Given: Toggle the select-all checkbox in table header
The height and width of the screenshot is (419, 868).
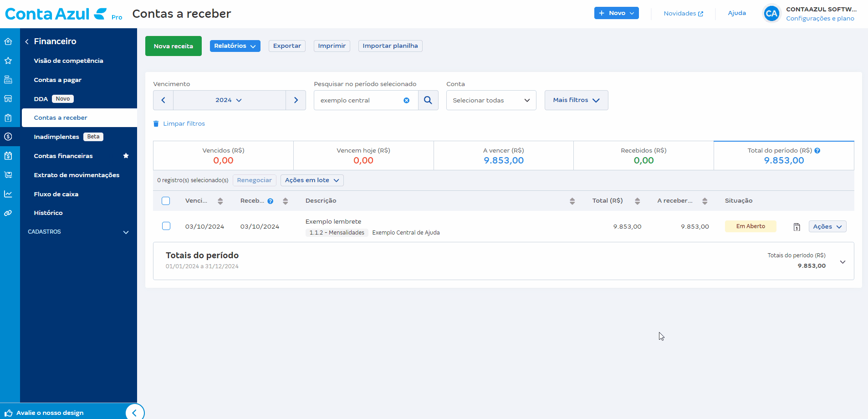Looking at the screenshot, I should [x=166, y=201].
